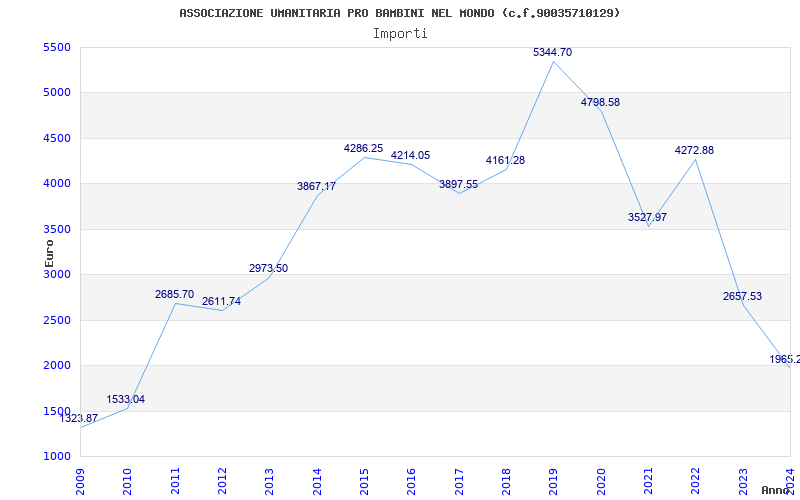Select year 2010 on x-axis
This screenshot has height=500, width=800.
coord(128,482)
